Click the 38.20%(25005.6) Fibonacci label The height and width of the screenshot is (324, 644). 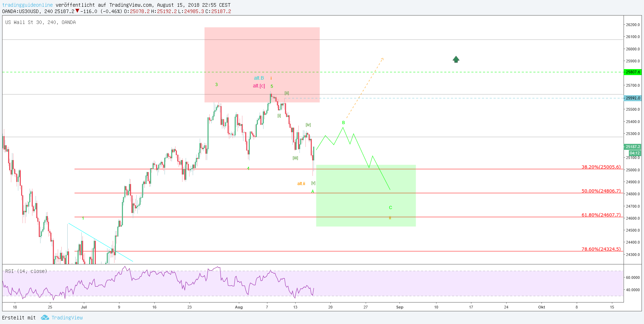(601, 167)
